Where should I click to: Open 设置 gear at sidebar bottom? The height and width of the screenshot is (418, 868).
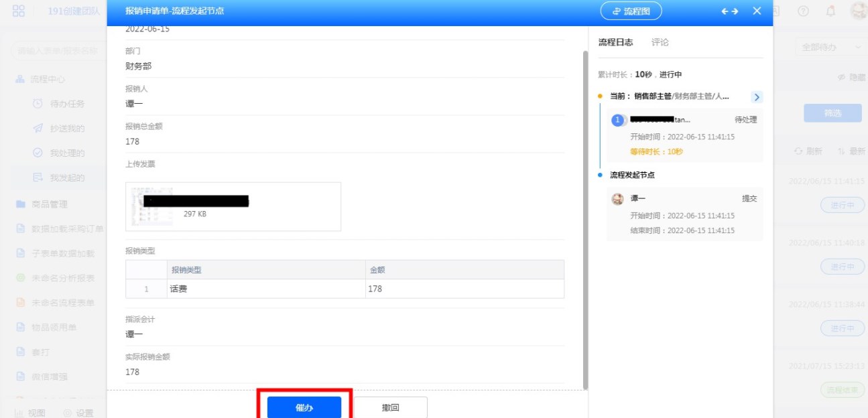pos(68,413)
